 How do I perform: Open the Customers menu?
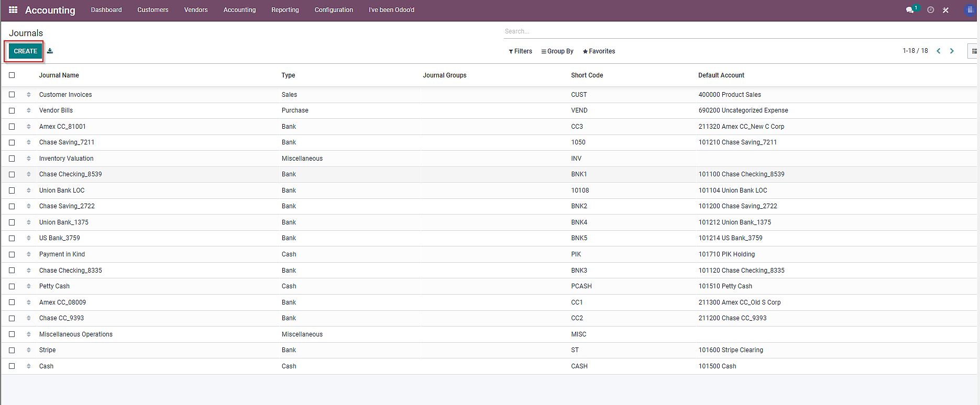(153, 10)
